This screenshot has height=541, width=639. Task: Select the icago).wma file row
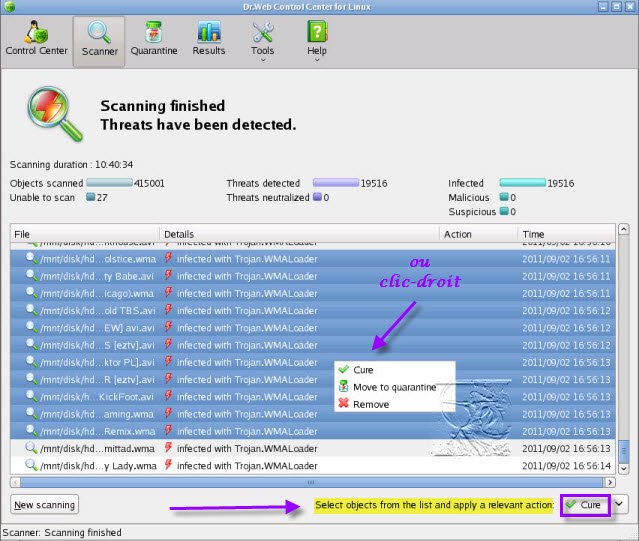tap(313, 293)
